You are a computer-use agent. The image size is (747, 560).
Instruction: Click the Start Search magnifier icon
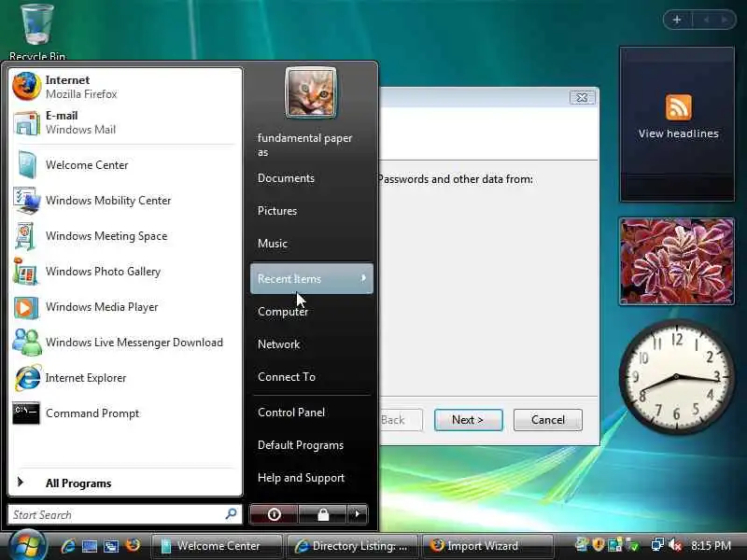231,514
